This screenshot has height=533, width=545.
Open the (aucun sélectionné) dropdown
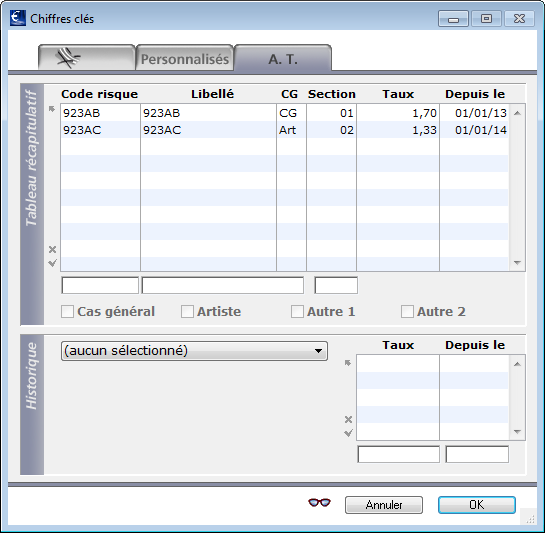click(x=194, y=351)
